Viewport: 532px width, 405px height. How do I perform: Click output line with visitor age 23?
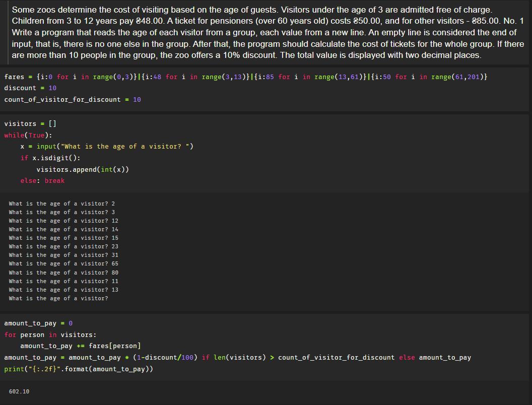pyautogui.click(x=63, y=246)
